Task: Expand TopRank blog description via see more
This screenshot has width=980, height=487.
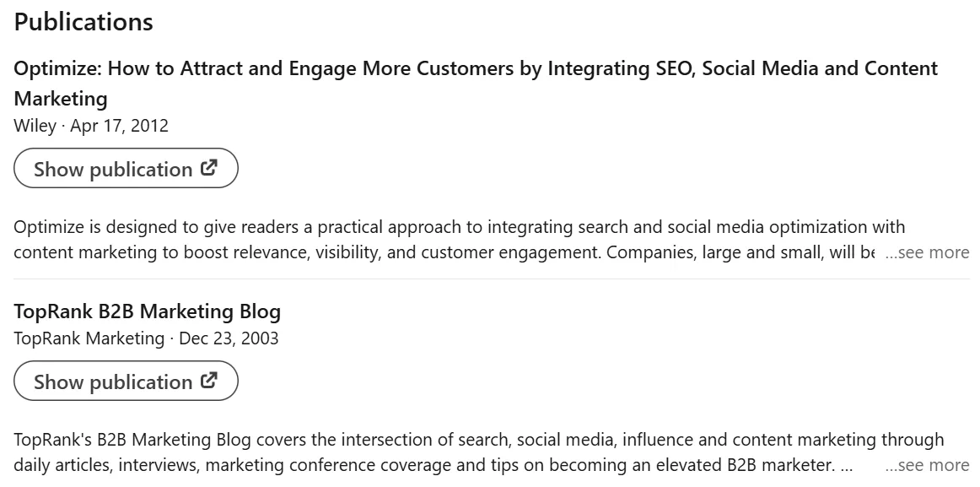Action: (927, 465)
